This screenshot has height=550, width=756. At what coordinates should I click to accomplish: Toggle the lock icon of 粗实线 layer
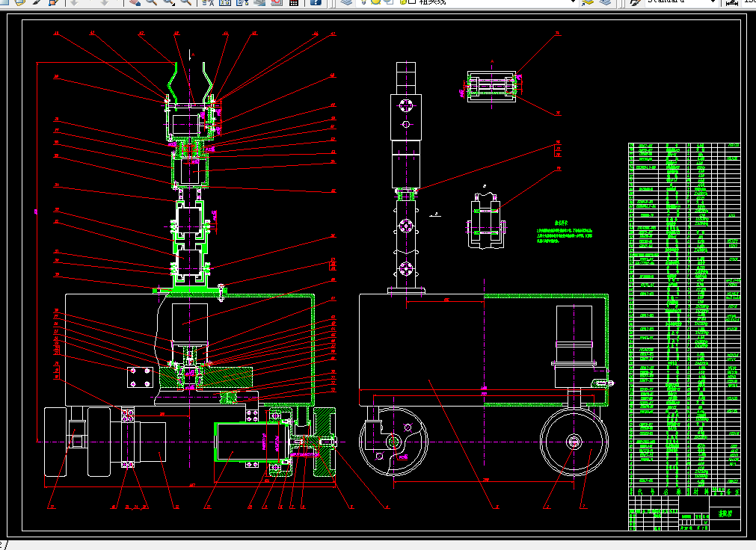pyautogui.click(x=403, y=2)
